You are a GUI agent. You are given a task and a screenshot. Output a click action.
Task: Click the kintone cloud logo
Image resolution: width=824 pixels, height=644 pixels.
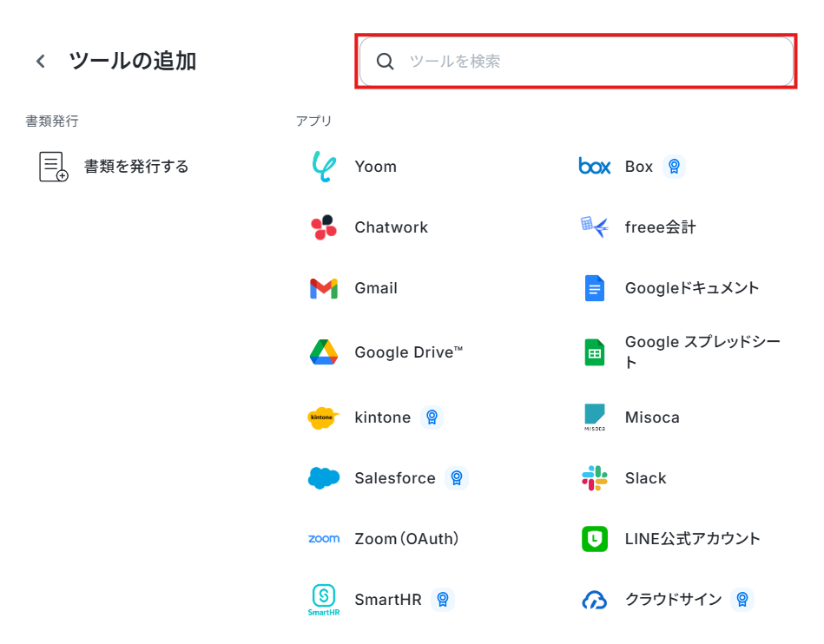[324, 417]
